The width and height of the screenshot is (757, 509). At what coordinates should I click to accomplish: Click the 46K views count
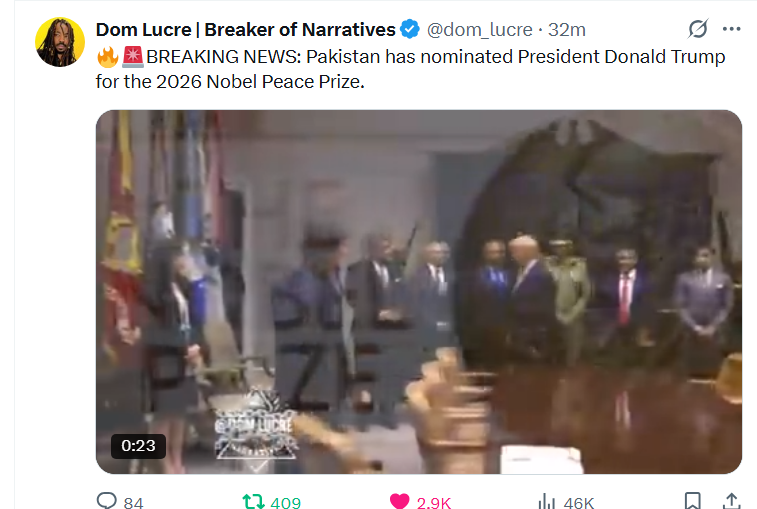point(578,503)
